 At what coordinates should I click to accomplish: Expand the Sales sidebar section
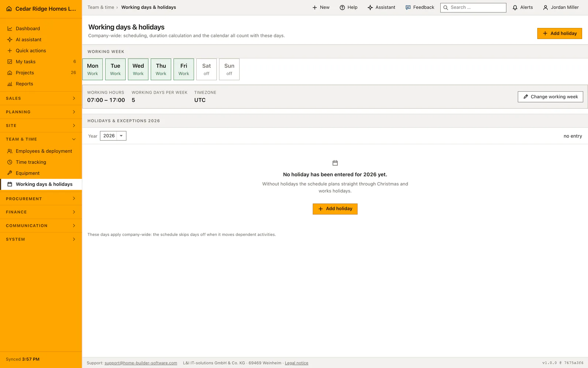(41, 98)
